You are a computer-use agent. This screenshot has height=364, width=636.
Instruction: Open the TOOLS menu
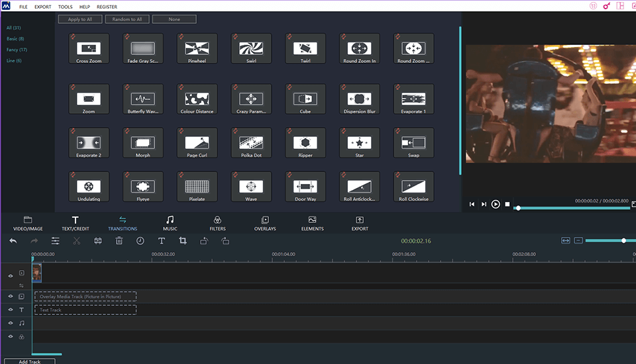click(x=65, y=7)
